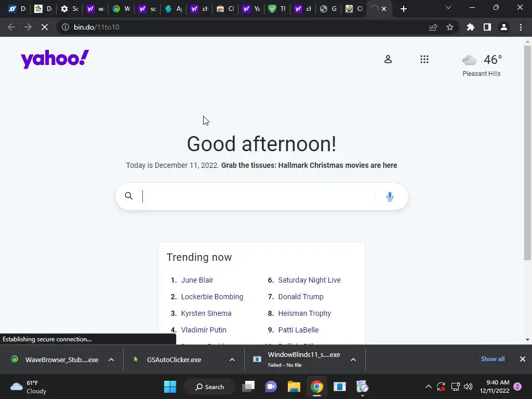Open Teams Chat from the taskbar

[x=271, y=387]
